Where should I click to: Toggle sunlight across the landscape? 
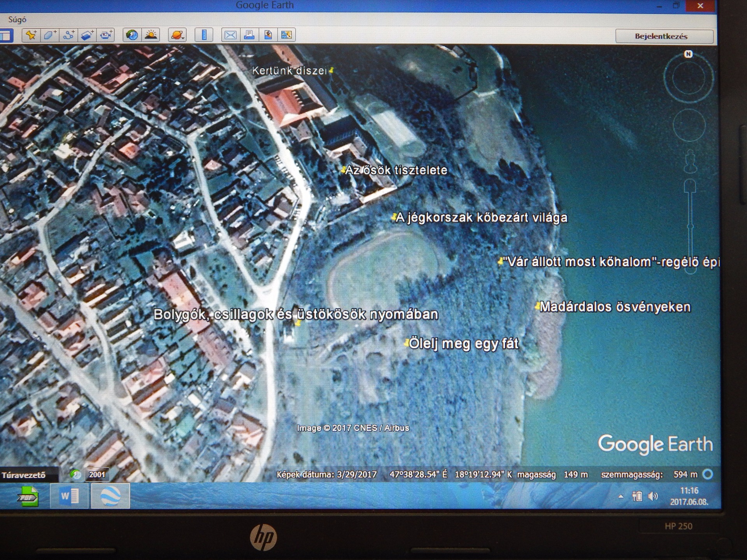[151, 35]
